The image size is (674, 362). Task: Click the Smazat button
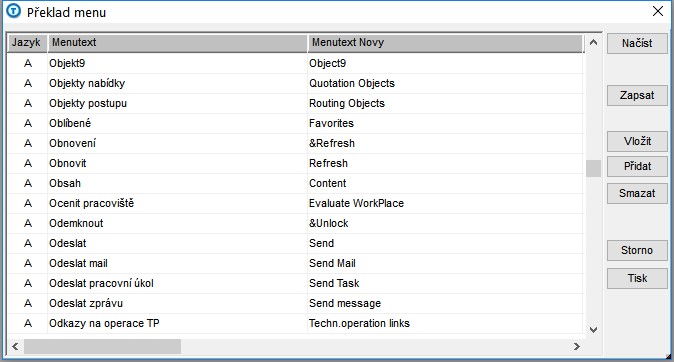click(637, 193)
